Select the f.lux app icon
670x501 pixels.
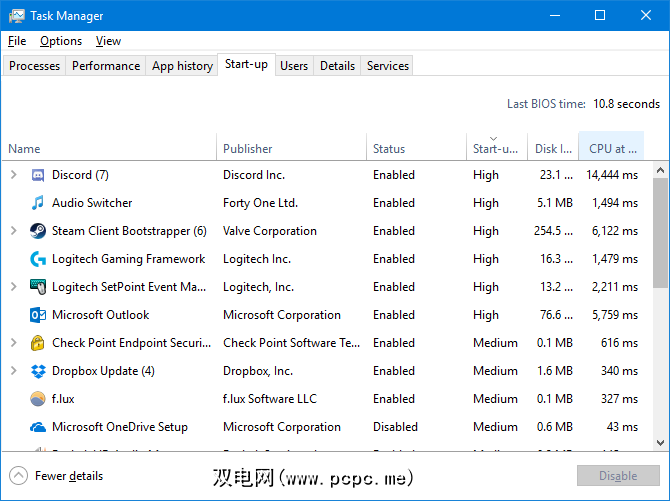[x=38, y=399]
